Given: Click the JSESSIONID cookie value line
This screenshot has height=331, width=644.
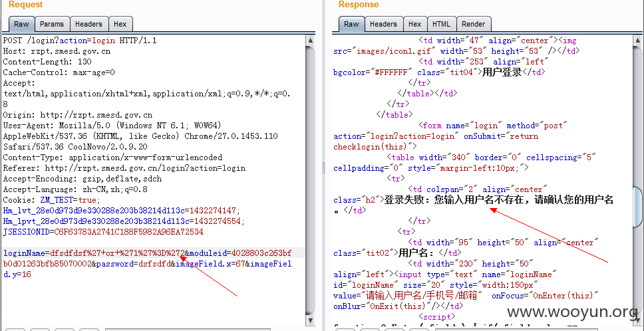Looking at the screenshot, I should point(103,232).
